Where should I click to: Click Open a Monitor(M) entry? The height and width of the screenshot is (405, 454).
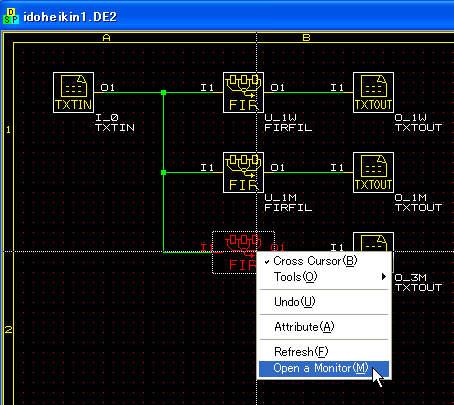(x=324, y=368)
